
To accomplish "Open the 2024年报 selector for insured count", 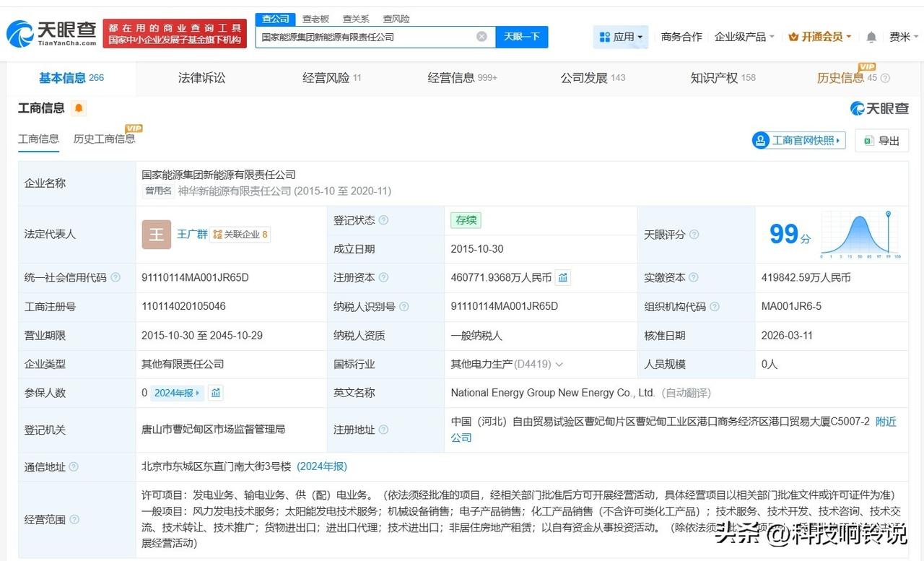I will click(x=178, y=393).
